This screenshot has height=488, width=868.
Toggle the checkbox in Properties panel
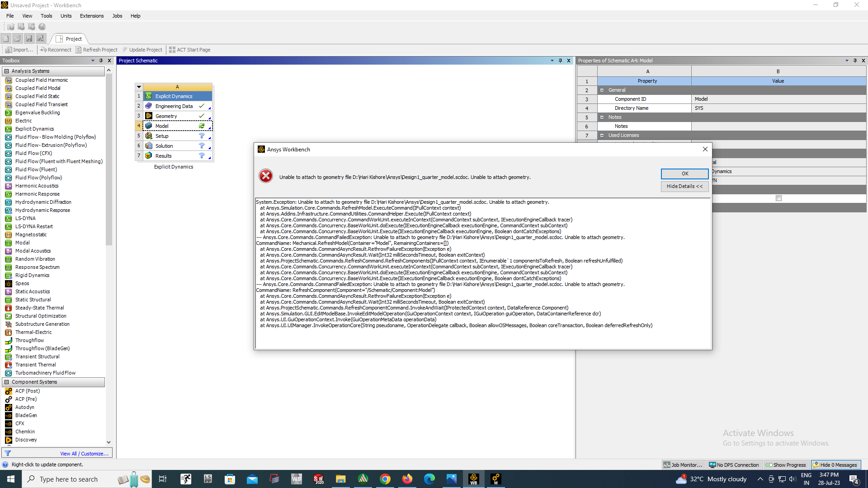778,198
